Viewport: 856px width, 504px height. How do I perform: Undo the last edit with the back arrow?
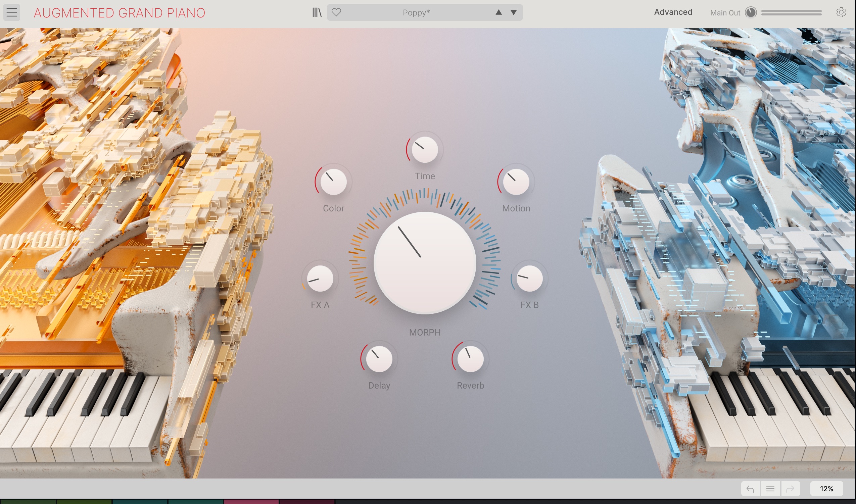[x=750, y=489]
